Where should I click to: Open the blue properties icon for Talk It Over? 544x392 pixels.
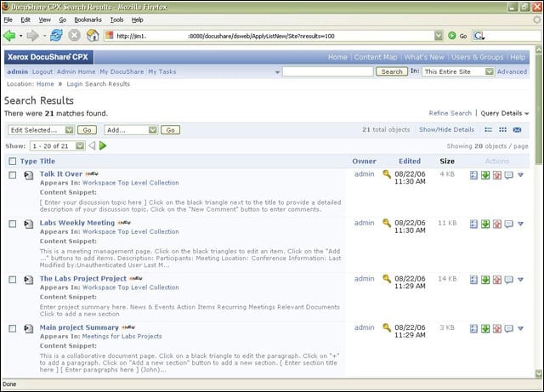(x=473, y=175)
